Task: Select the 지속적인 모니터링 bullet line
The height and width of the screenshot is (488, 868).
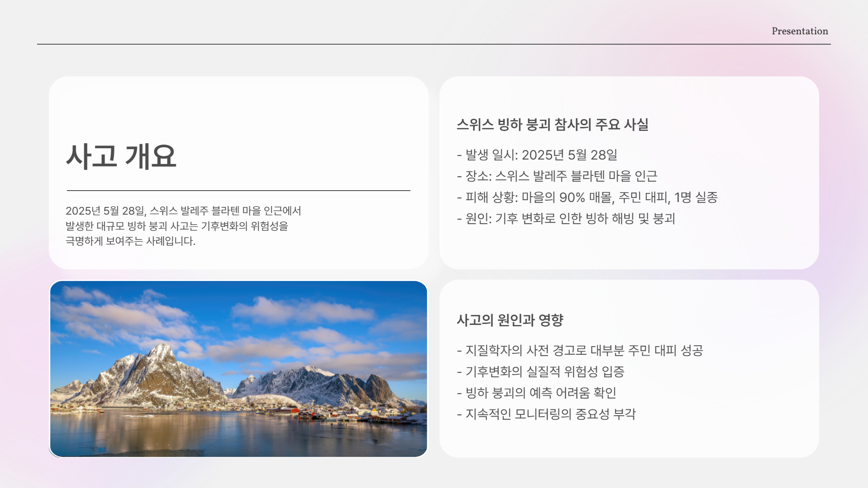Action: pos(547,413)
